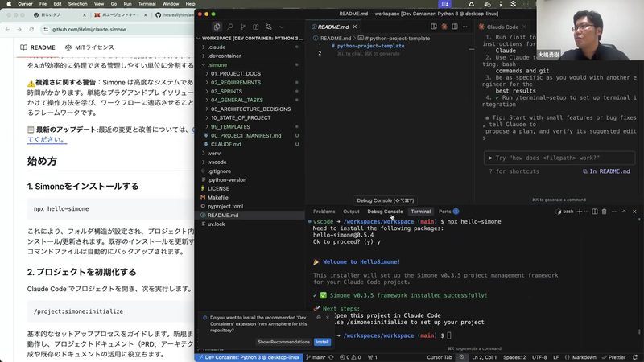Image resolution: width=644 pixels, height=362 pixels.
Task: Click the zoom magnifier status icon
Action: (x=462, y=357)
